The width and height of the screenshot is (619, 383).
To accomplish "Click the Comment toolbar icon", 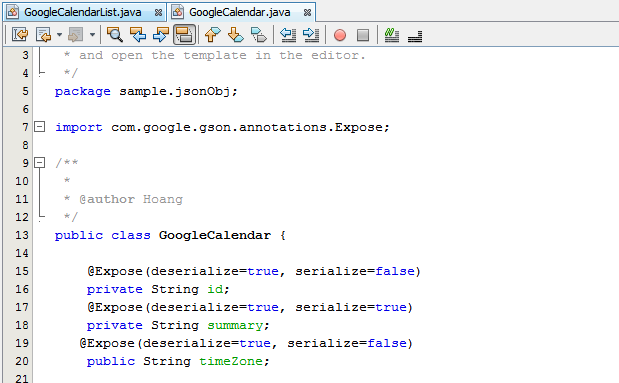I will [x=392, y=35].
